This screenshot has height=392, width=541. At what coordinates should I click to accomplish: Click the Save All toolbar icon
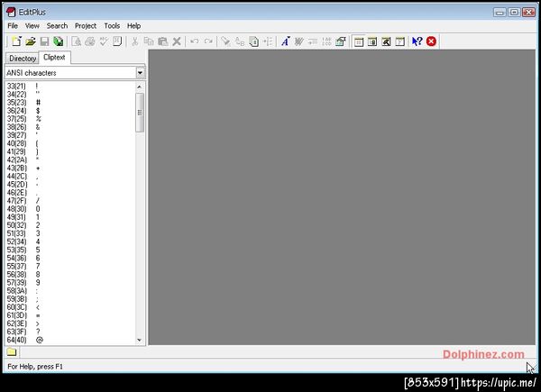click(x=59, y=41)
